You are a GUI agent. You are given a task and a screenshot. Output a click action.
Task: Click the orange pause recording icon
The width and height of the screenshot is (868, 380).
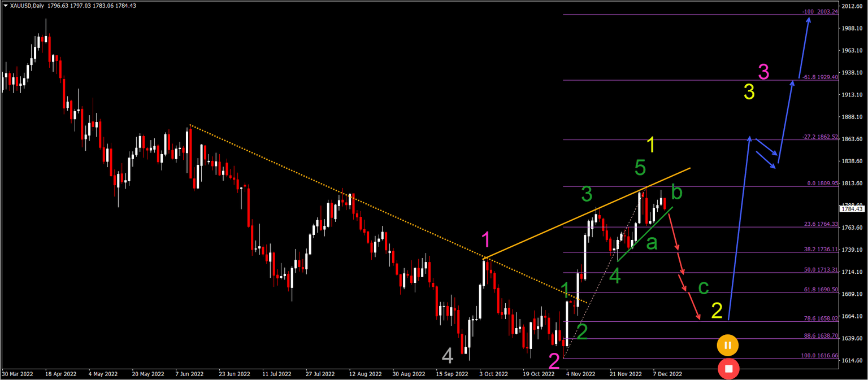728,344
